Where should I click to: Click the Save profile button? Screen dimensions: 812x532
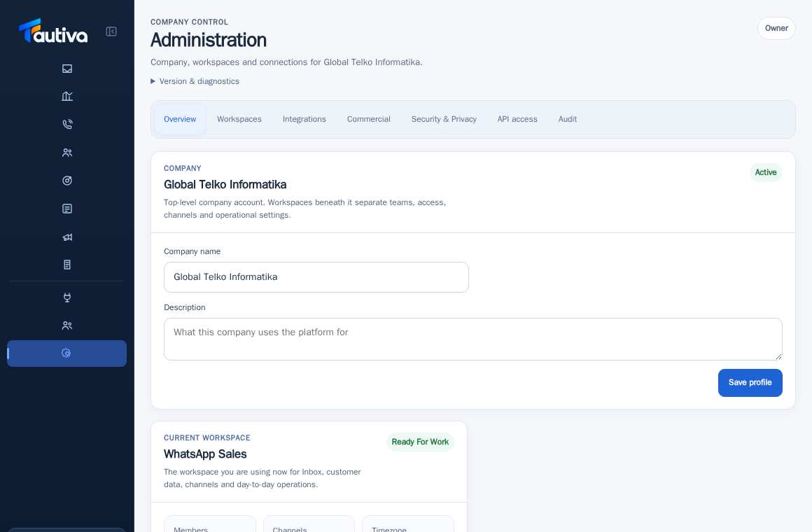750,383
